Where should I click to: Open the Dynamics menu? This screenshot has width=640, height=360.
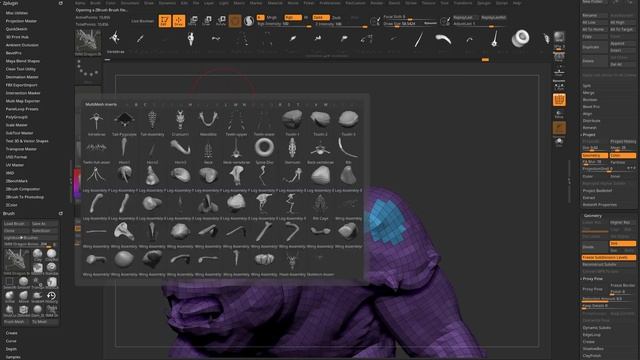pyautogui.click(x=167, y=3)
